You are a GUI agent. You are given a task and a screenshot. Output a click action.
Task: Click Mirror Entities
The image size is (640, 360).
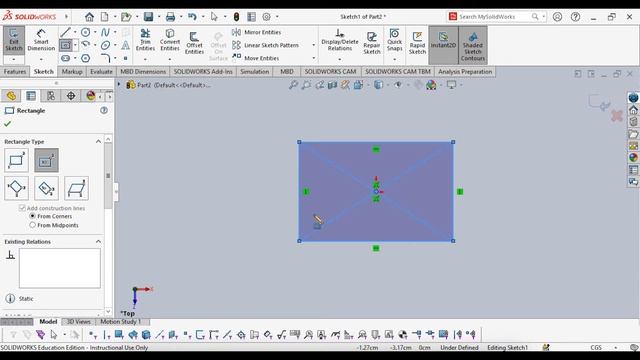[x=257, y=32]
